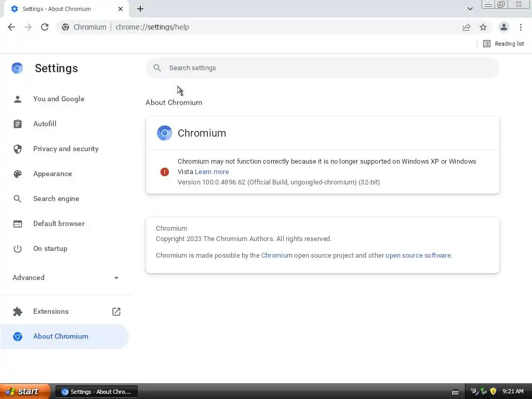Click the palette icon beside Appearance
Viewport: 532px width, 399px height.
pyautogui.click(x=18, y=174)
